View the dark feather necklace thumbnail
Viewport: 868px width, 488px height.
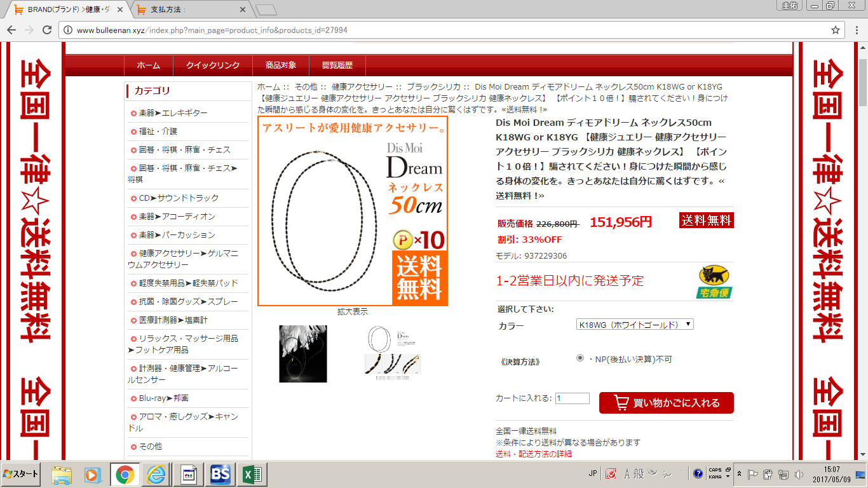[303, 354]
